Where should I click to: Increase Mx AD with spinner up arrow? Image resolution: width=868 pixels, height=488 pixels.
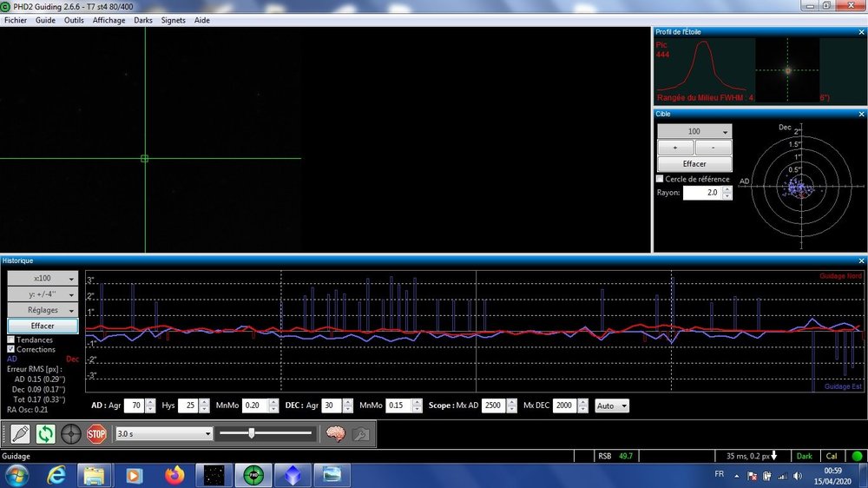tap(511, 402)
